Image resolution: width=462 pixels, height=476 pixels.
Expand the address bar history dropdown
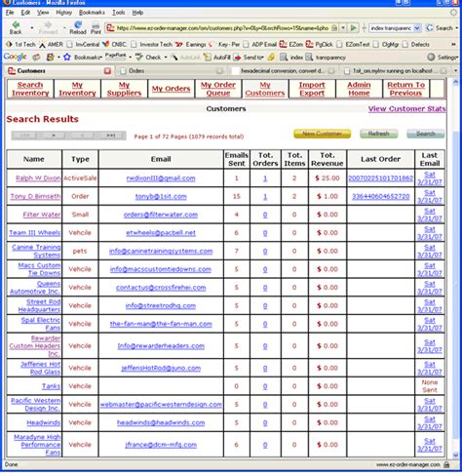(343, 28)
